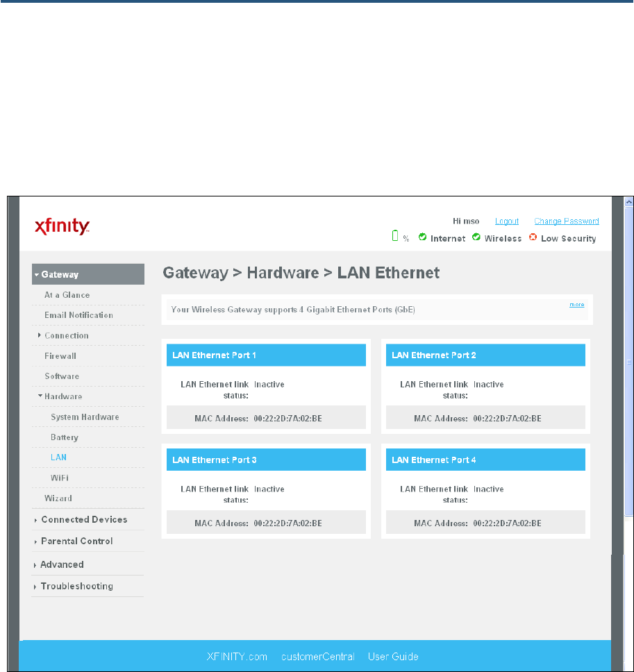Click Port 4 Inactive link status

coord(489,489)
